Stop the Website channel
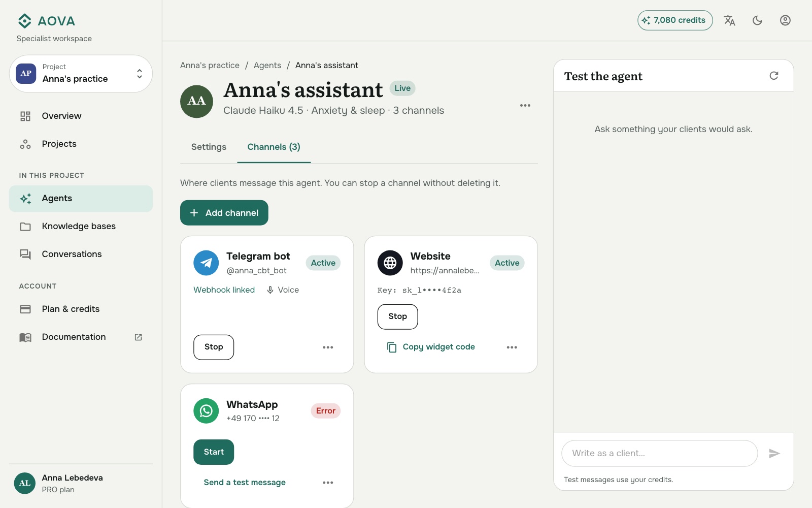The image size is (812, 508). click(x=398, y=317)
